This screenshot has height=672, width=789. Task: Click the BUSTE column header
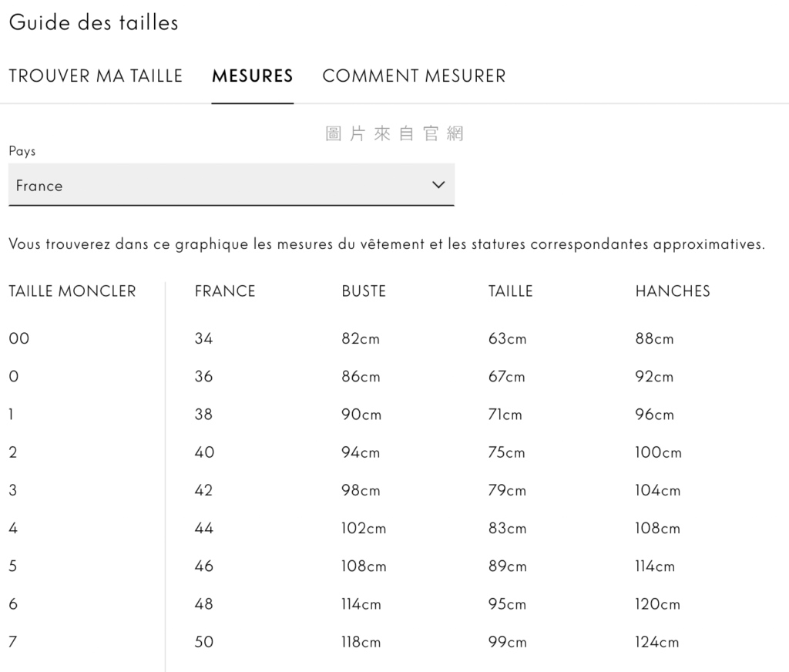coord(364,291)
